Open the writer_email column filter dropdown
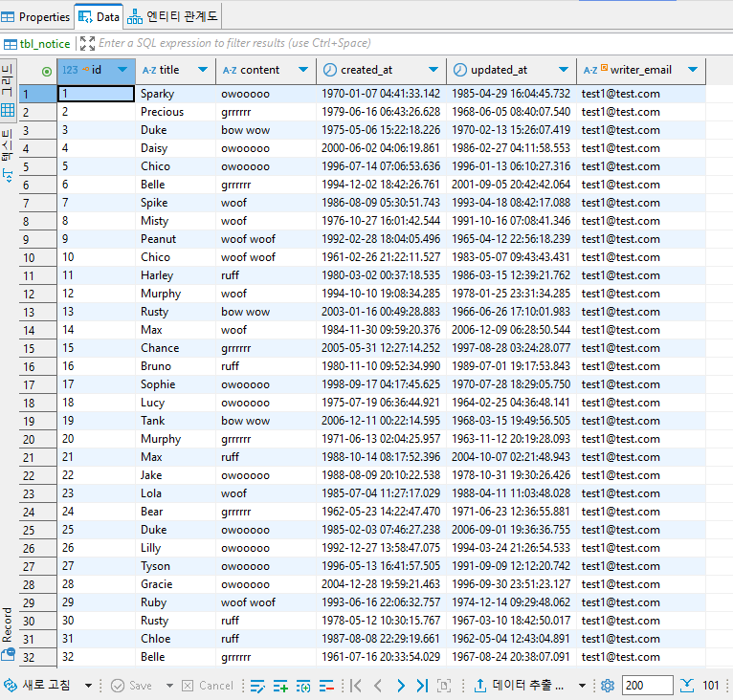The image size is (733, 700). point(693,70)
